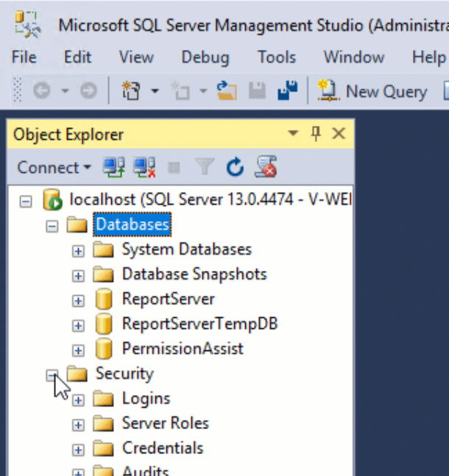The height and width of the screenshot is (476, 449).
Task: Click the Save floppy disk icon
Action: click(x=258, y=90)
